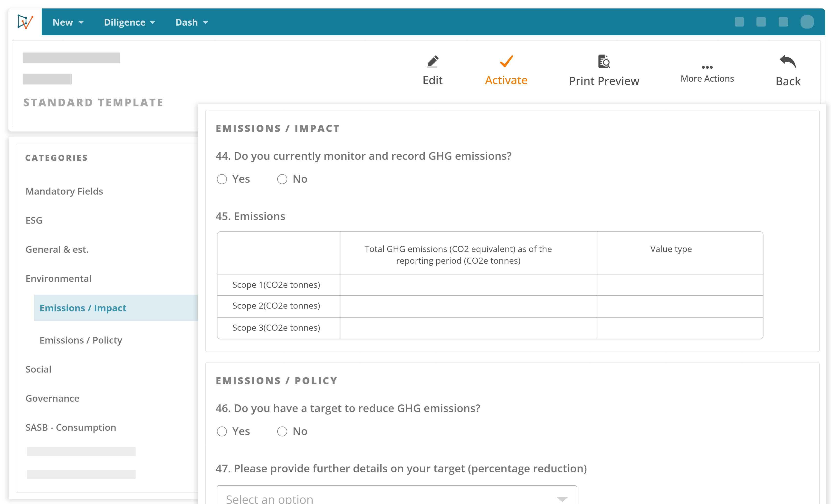Screen dimensions: 831x504
Task: Open the Dash dropdown menu
Action: (x=191, y=22)
